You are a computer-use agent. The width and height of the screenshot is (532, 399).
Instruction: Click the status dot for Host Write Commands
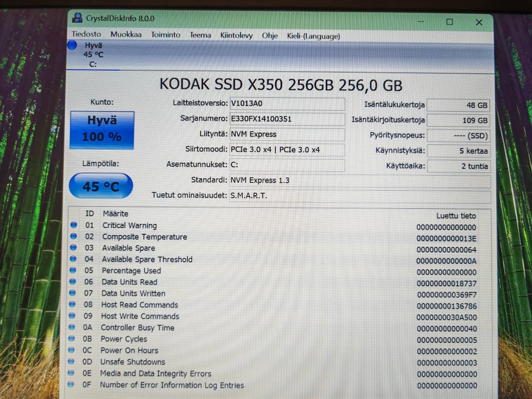click(71, 315)
